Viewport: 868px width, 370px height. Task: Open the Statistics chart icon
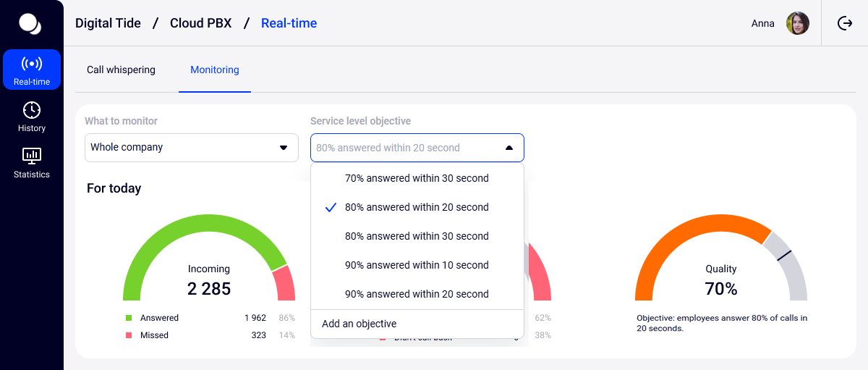(x=32, y=156)
